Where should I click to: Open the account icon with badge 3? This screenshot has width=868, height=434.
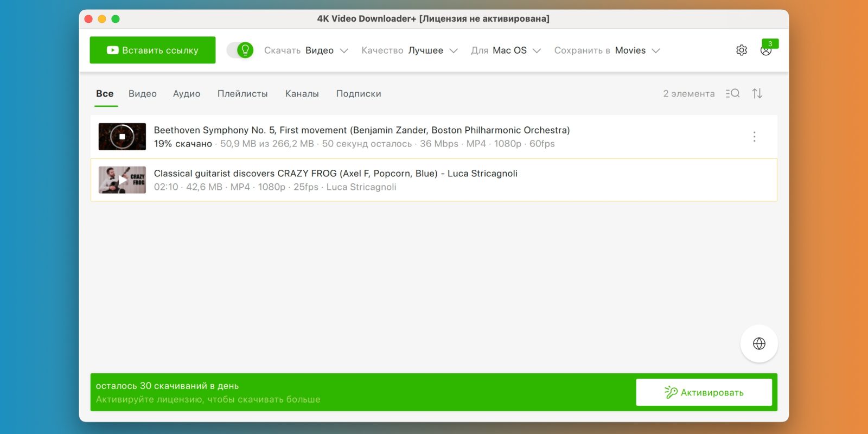point(766,50)
